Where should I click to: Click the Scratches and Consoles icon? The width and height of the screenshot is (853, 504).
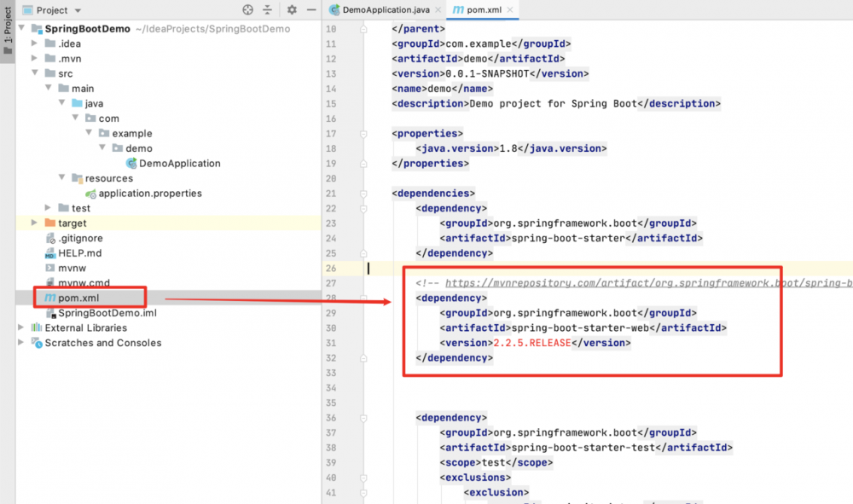(x=37, y=343)
